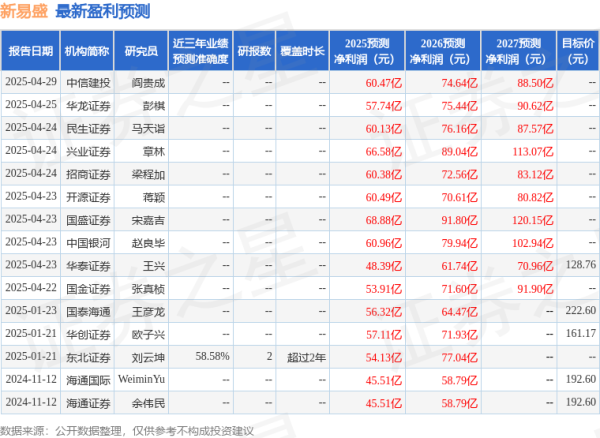
Task: Click the 113.07亿 2027 profit forecast
Action: pos(533,151)
